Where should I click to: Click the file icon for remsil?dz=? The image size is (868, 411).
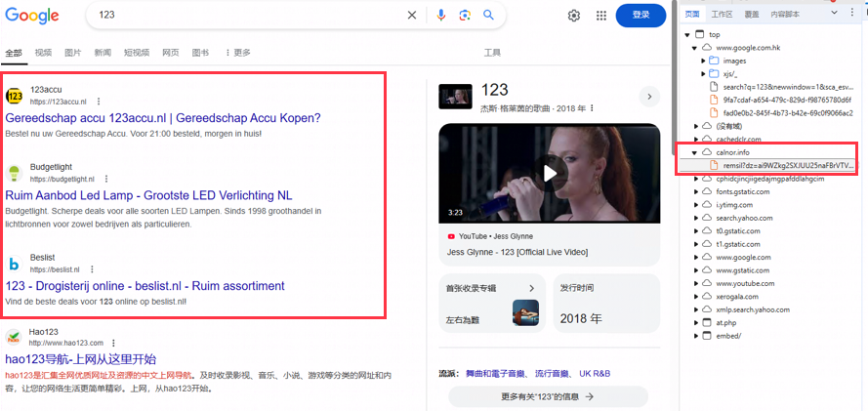[714, 165]
